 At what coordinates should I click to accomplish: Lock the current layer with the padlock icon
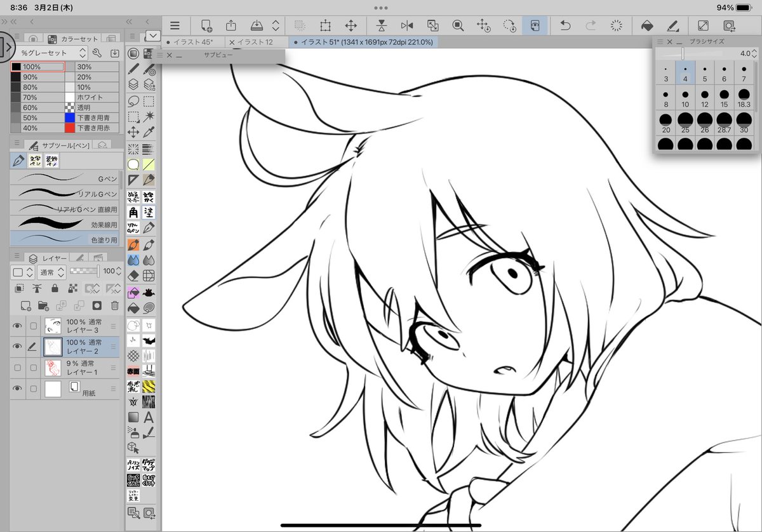click(x=54, y=289)
